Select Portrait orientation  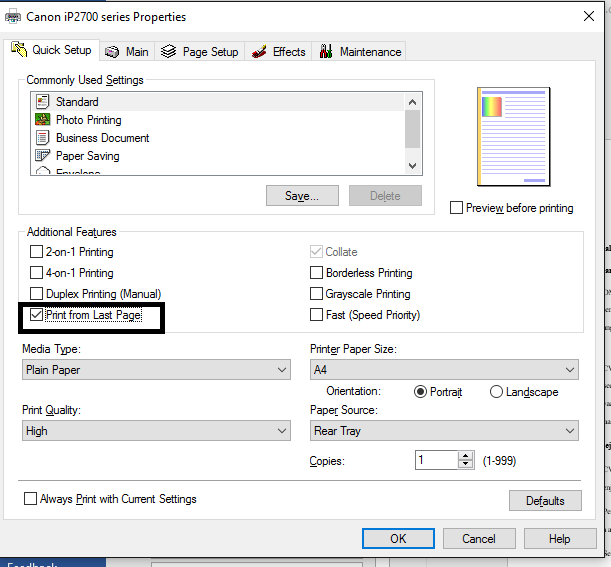(420, 392)
